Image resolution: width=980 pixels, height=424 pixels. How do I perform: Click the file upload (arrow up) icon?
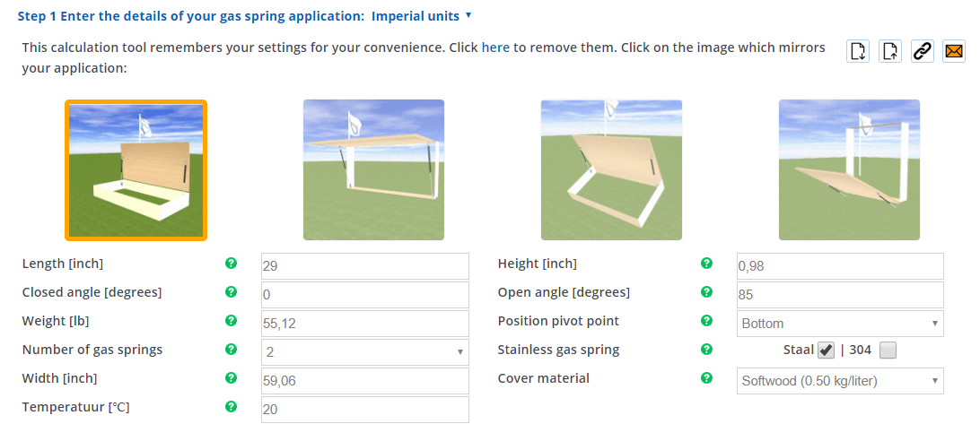(889, 51)
